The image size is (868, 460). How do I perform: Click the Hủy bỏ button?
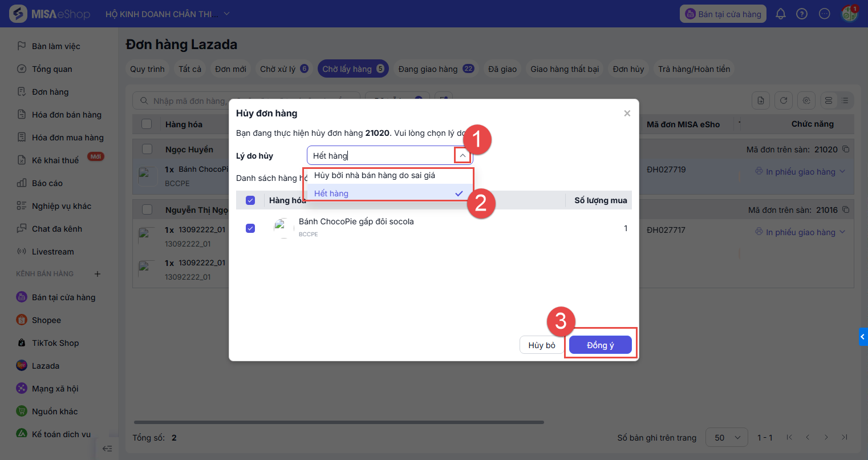(x=541, y=345)
